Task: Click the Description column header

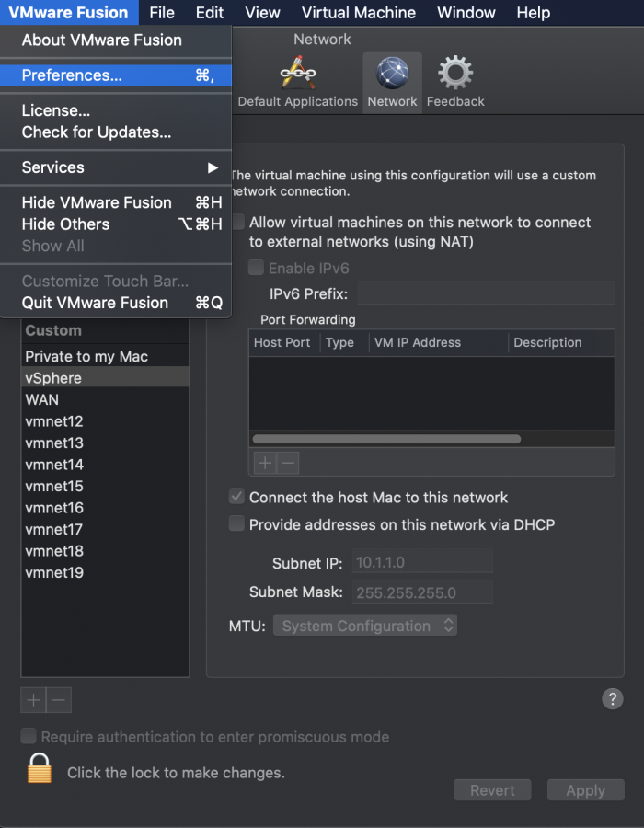Action: (561, 343)
